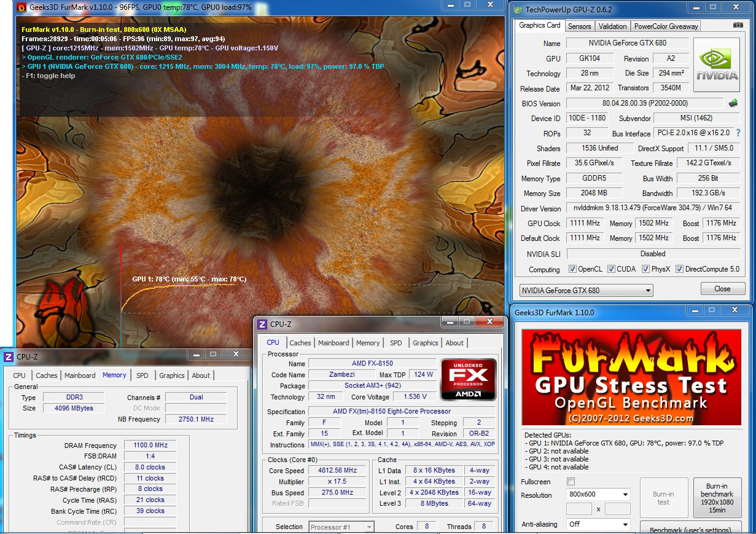The width and height of the screenshot is (756, 534).
Task: Click the AMD FX processor logo
Action: (x=469, y=380)
